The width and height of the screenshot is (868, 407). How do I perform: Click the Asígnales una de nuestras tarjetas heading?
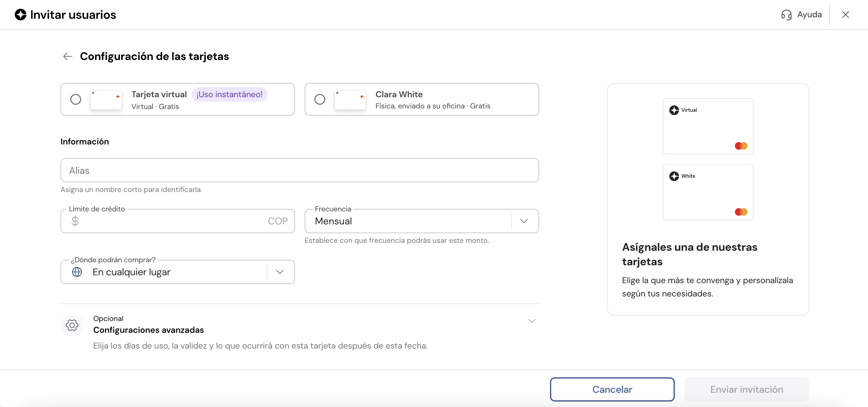689,254
